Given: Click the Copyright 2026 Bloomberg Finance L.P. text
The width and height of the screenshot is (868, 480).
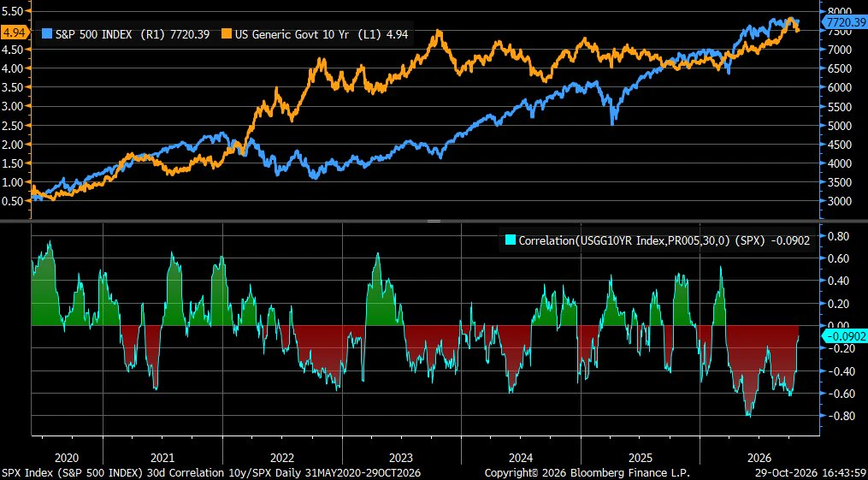Looking at the screenshot, I should 587,473.
